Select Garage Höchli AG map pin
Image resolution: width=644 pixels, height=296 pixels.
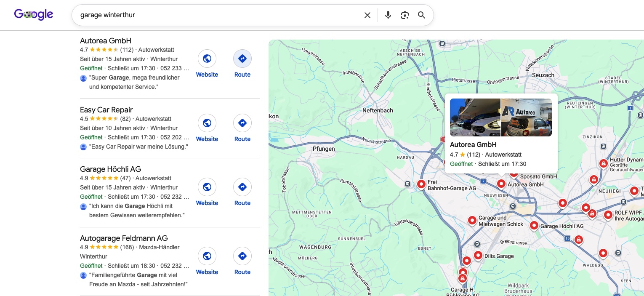(x=534, y=225)
